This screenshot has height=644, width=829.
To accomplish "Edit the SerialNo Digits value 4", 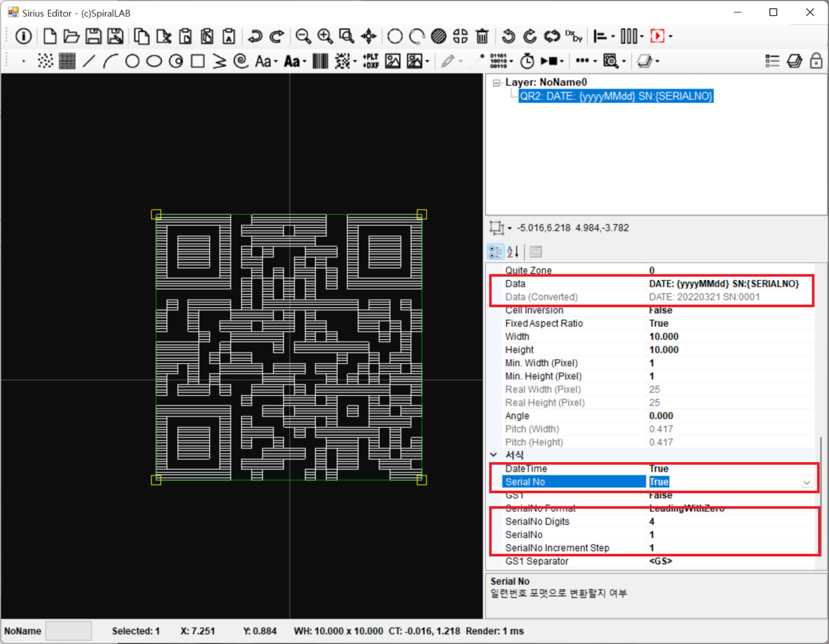I will coord(730,521).
